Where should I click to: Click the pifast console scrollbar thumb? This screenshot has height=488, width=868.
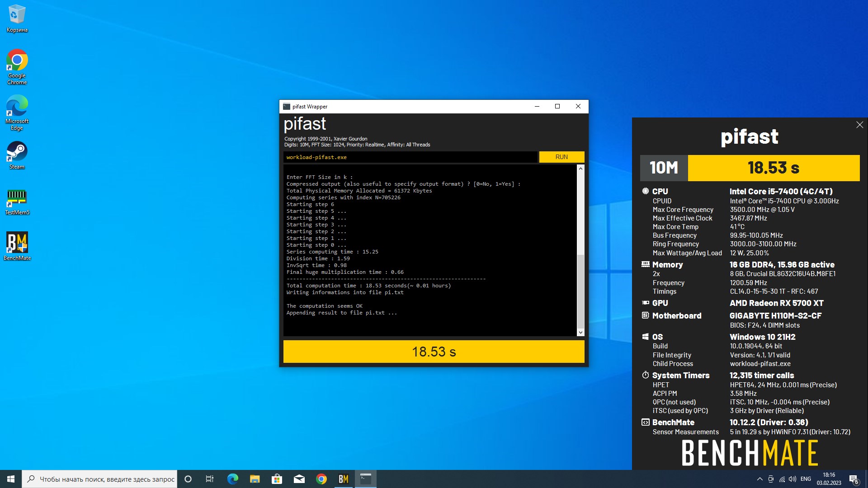[x=580, y=291]
